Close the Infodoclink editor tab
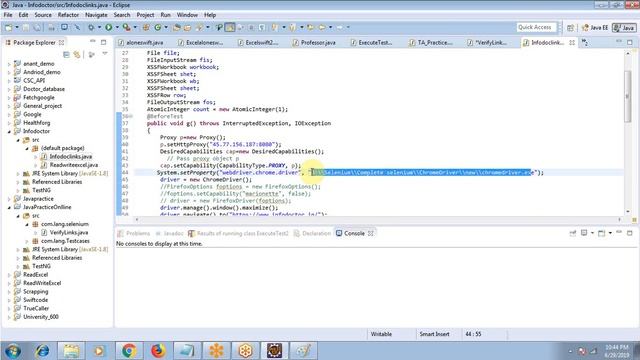Screen dimensions: 640x360 572,42
